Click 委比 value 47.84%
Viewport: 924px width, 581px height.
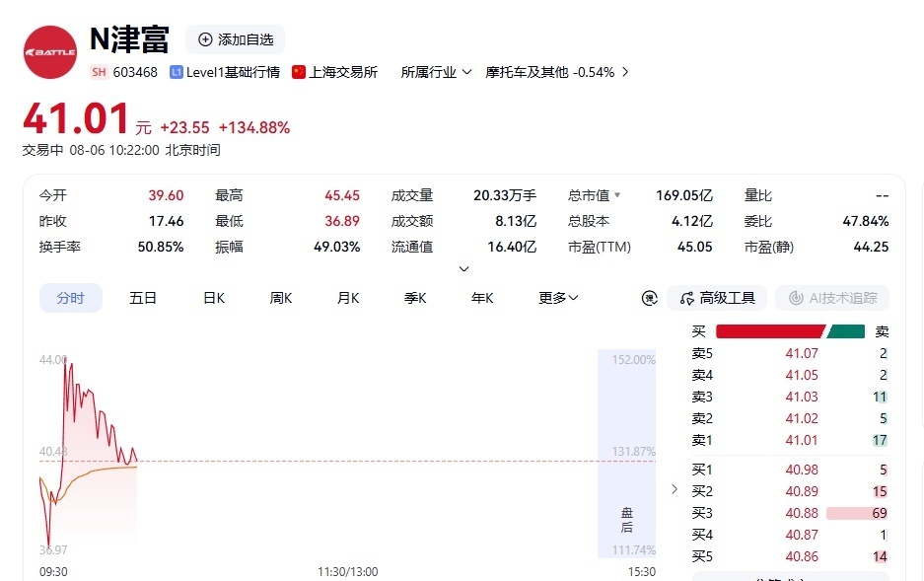pyautogui.click(x=866, y=221)
